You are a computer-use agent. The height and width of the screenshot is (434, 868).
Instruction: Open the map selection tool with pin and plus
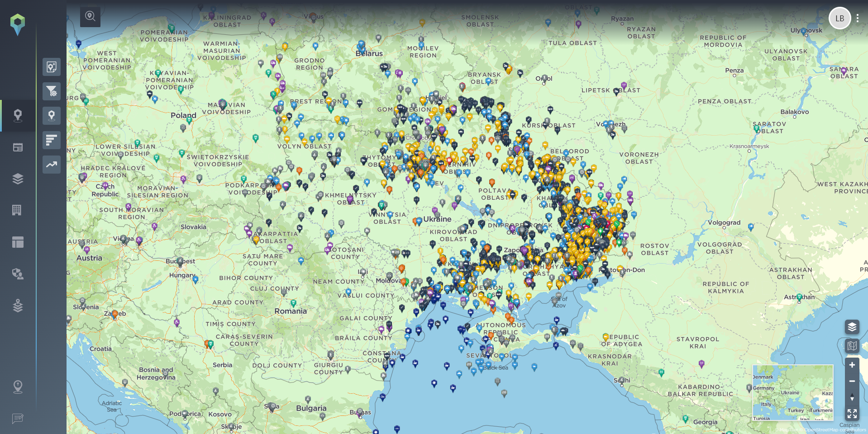(52, 67)
